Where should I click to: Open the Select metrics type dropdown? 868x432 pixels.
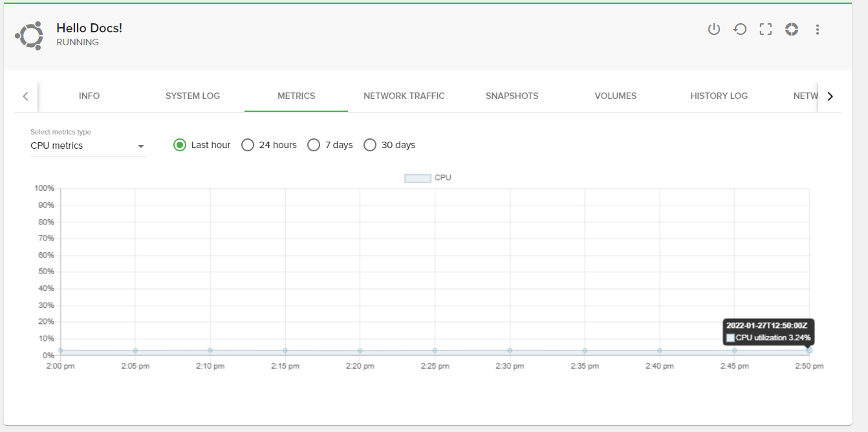pos(88,146)
